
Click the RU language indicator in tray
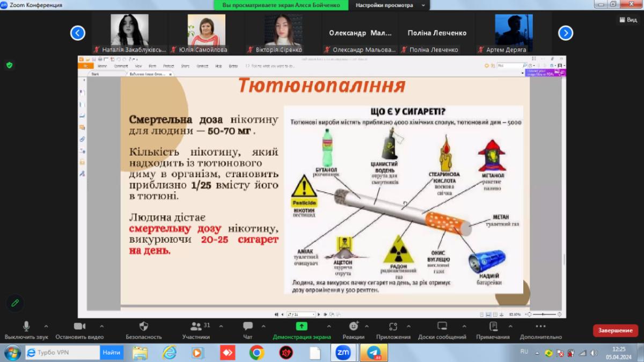524,351
